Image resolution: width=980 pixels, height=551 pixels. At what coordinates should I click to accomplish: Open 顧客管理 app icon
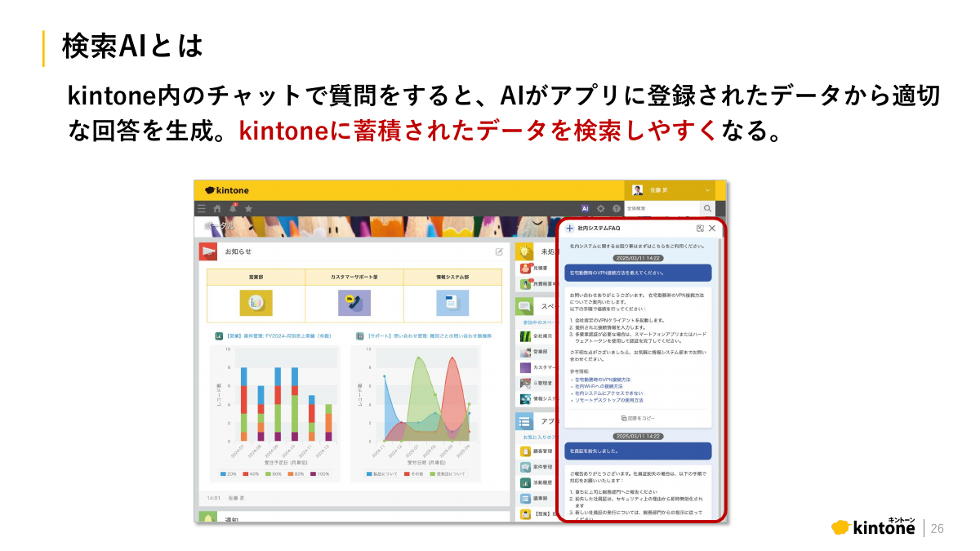pyautogui.click(x=526, y=451)
